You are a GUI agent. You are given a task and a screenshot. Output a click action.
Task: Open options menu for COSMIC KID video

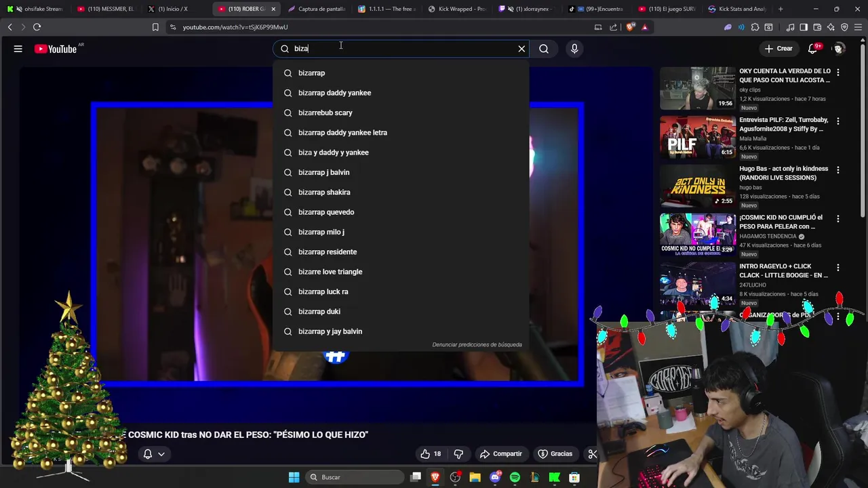tap(838, 218)
